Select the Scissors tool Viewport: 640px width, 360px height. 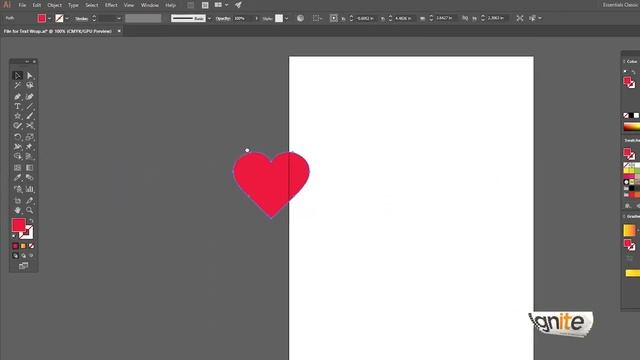pos(30,126)
